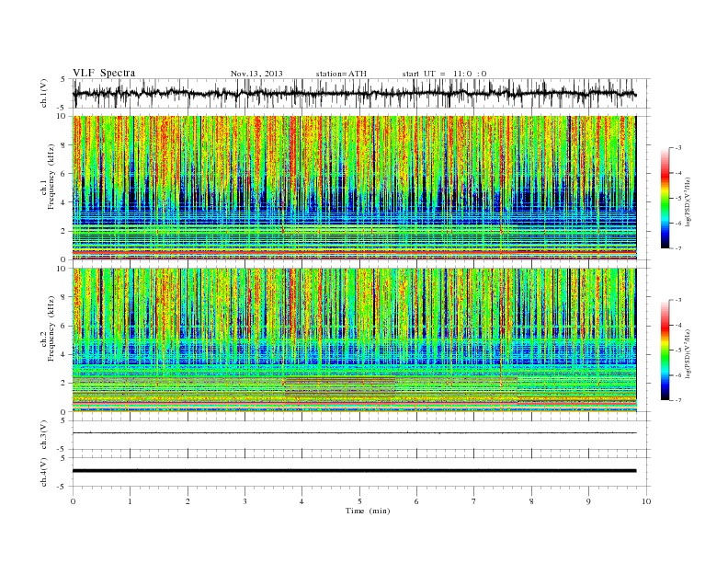Click the log(PSD) label of ch.2 colorbar

688,352
